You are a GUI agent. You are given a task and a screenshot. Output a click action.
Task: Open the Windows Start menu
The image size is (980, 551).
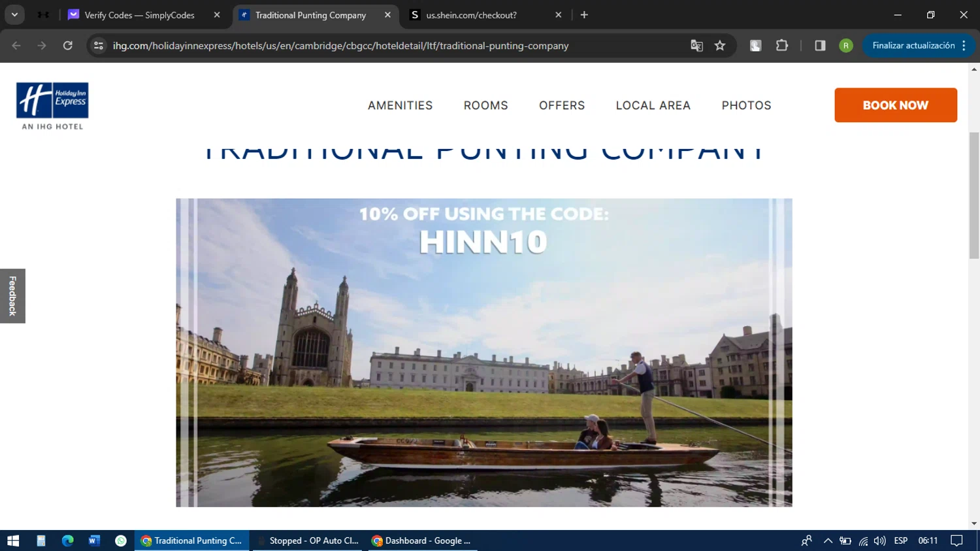coord(13,541)
